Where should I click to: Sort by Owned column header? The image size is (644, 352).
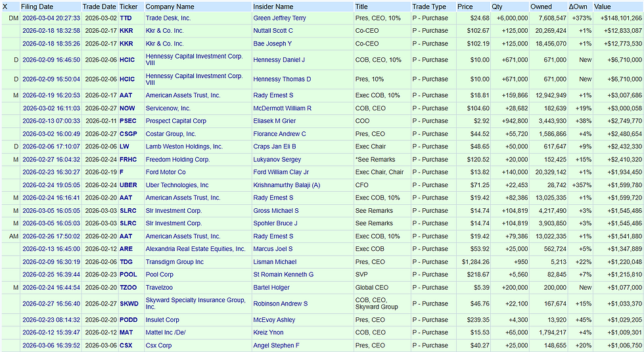pyautogui.click(x=541, y=7)
